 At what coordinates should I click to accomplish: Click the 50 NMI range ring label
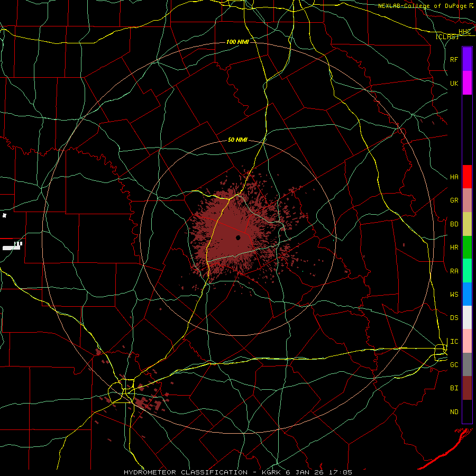click(237, 140)
